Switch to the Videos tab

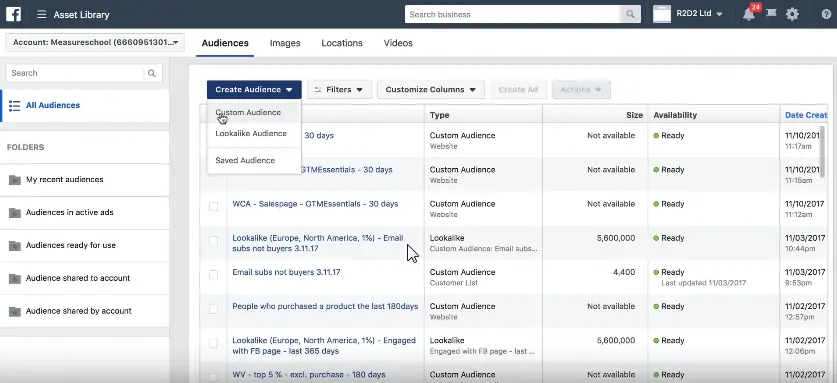point(398,43)
